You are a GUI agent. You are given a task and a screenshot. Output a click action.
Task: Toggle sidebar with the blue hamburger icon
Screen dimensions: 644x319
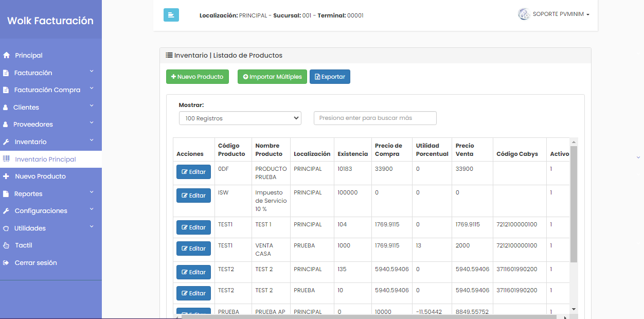(171, 15)
